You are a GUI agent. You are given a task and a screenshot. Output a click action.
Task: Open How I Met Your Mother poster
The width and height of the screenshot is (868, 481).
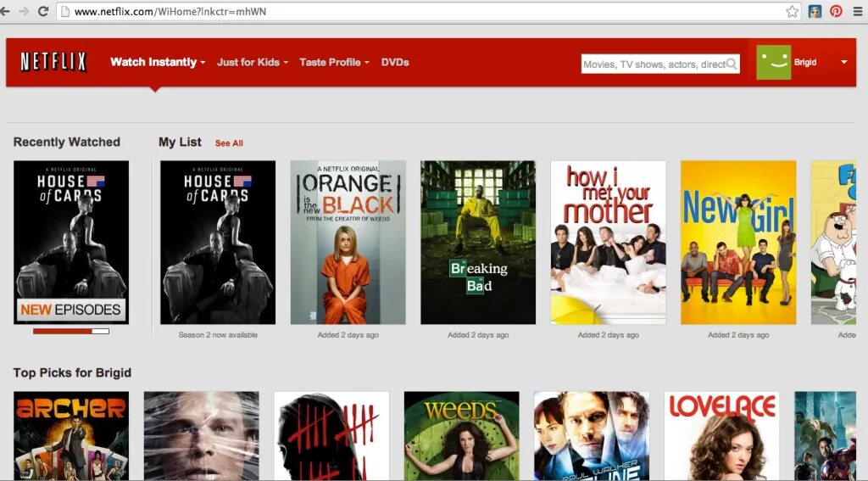point(609,242)
